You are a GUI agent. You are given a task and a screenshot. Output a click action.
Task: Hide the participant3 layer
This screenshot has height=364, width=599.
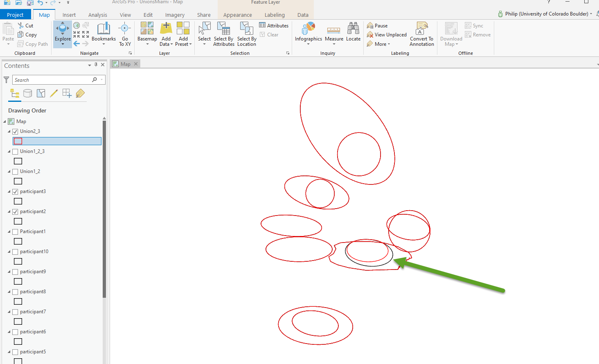point(15,191)
